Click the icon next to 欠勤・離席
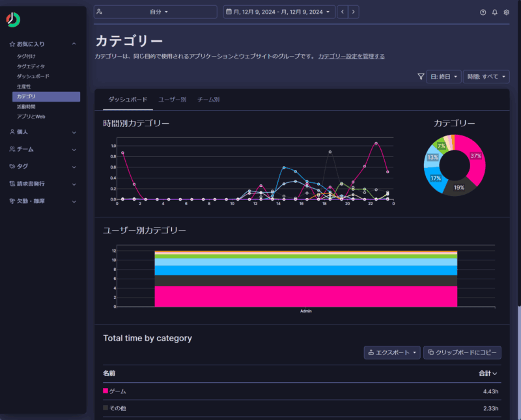 12,201
